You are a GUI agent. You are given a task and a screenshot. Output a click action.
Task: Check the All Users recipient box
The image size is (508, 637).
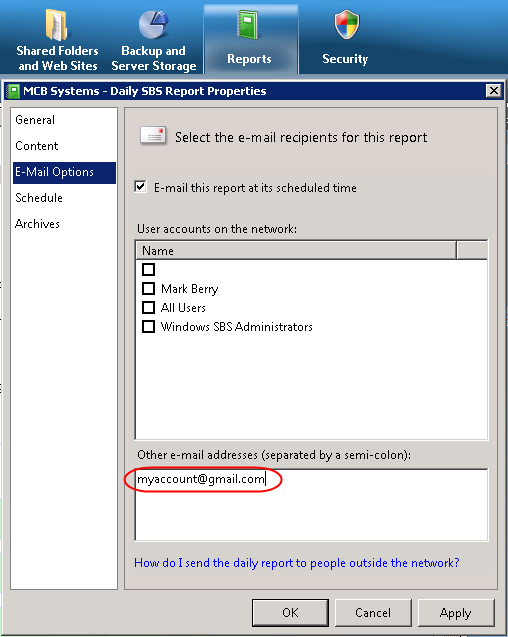pos(148,307)
